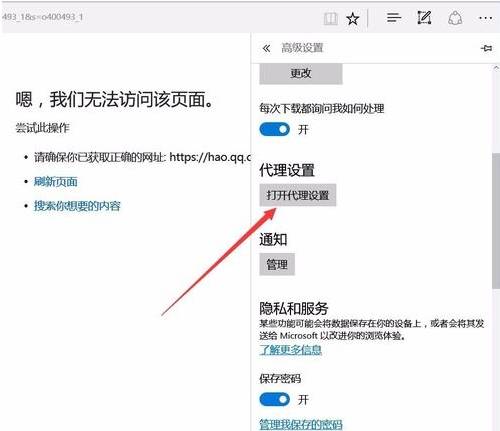Click 打开代理设置 button
Image resolution: width=500 pixels, height=431 pixels.
click(x=298, y=195)
